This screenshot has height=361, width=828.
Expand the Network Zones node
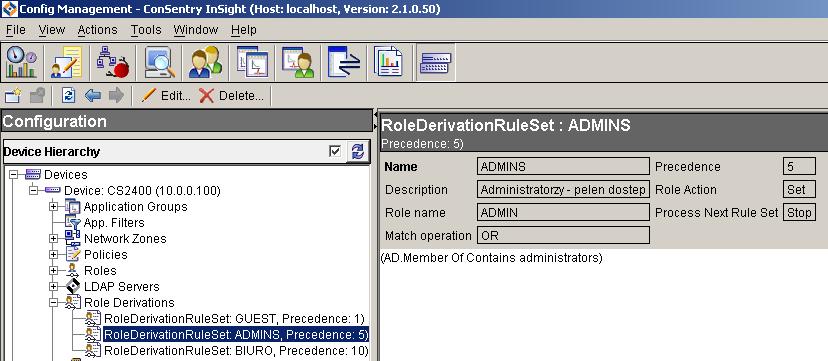(53, 239)
